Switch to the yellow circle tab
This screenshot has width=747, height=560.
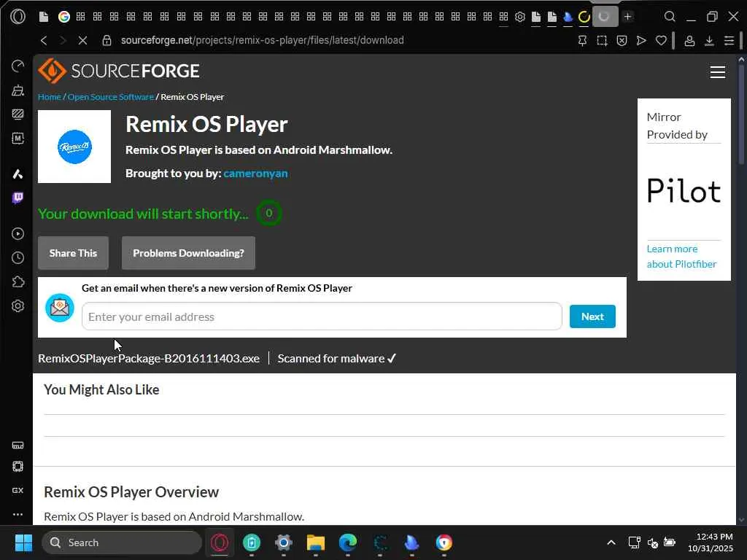(x=584, y=17)
